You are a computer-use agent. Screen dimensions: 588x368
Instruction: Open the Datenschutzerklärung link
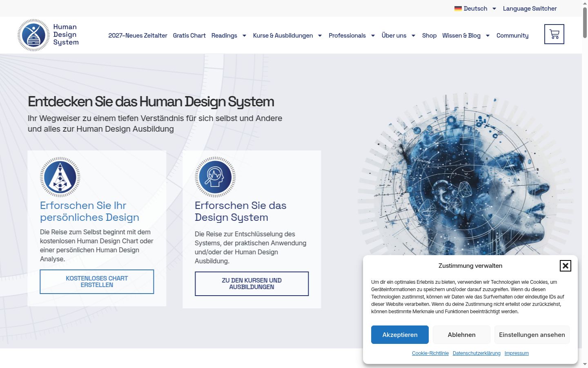pyautogui.click(x=477, y=353)
